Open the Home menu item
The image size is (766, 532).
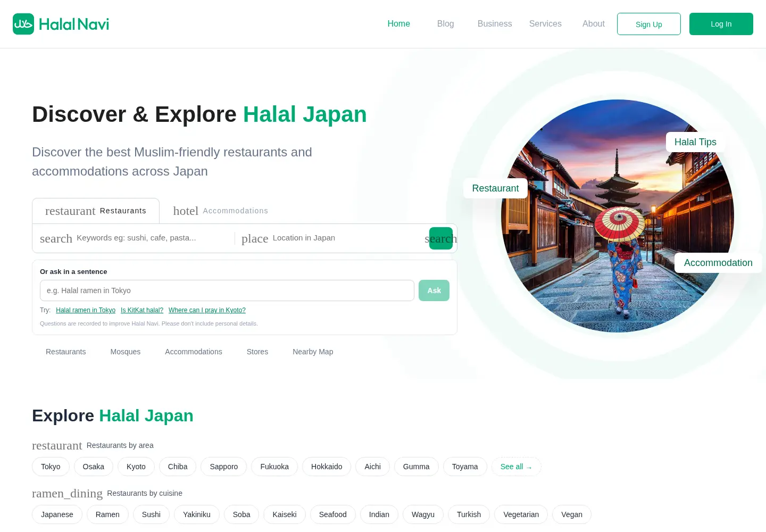click(x=398, y=24)
